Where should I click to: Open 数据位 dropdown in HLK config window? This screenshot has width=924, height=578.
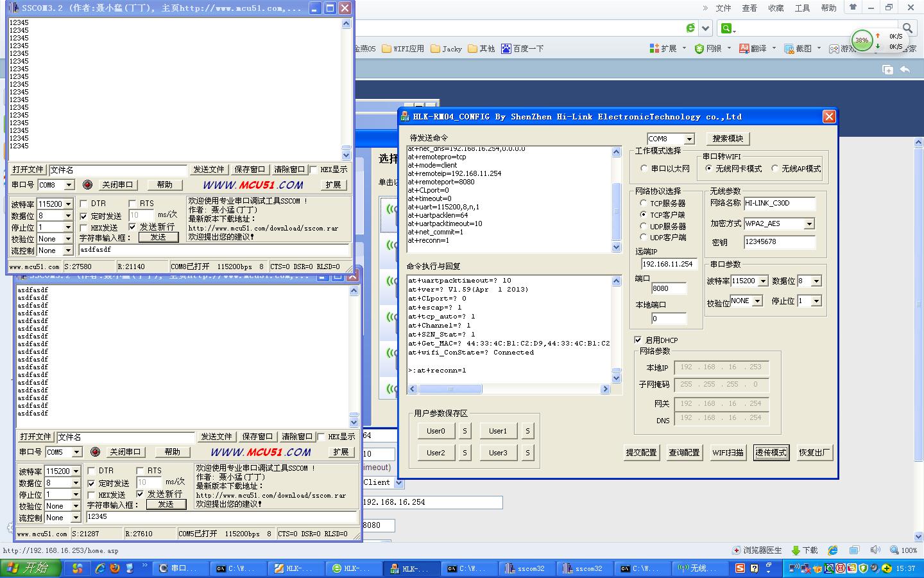click(816, 281)
